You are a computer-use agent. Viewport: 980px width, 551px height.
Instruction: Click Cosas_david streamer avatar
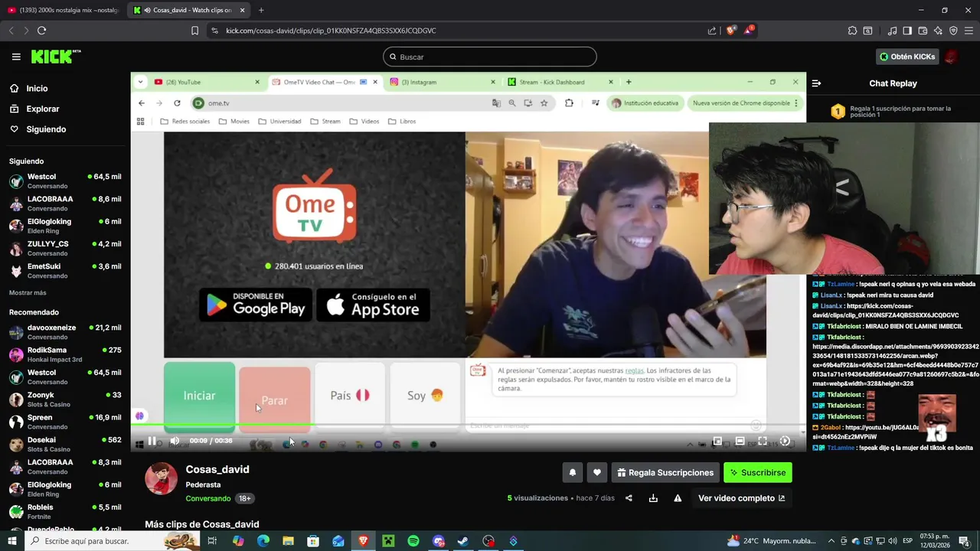point(161,479)
